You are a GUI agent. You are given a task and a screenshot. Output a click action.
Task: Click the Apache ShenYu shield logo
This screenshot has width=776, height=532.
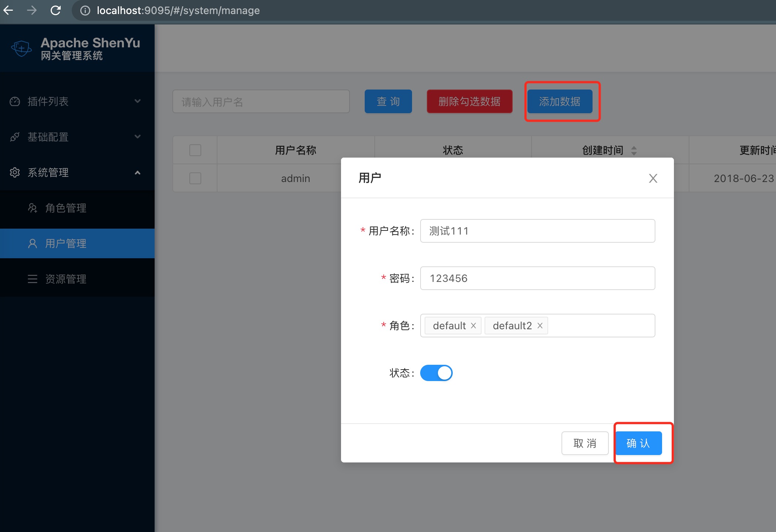(21, 48)
